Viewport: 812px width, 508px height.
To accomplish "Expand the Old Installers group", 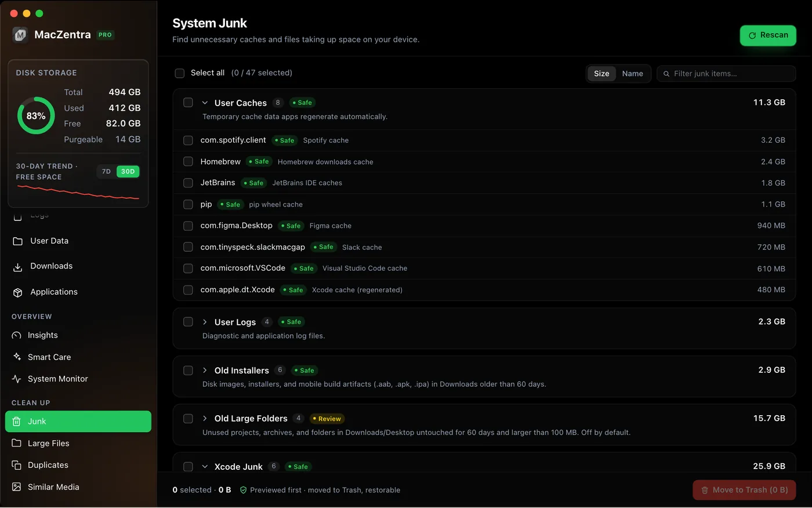I will point(205,371).
